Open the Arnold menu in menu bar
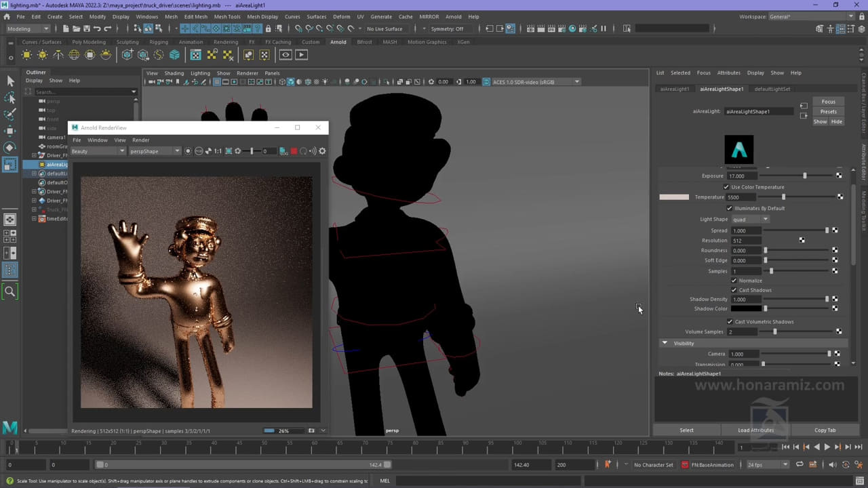The width and height of the screenshot is (868, 488). click(453, 16)
